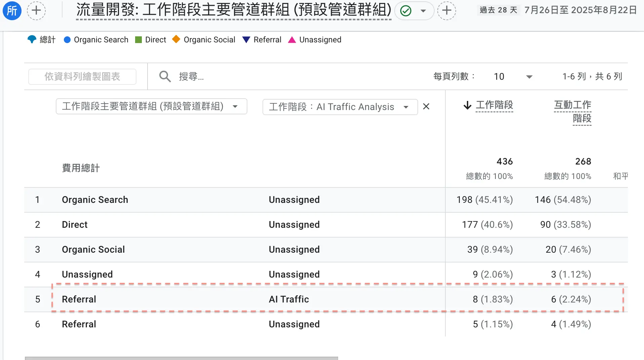Remove the AI Traffic Analysis secondary dimension

426,107
